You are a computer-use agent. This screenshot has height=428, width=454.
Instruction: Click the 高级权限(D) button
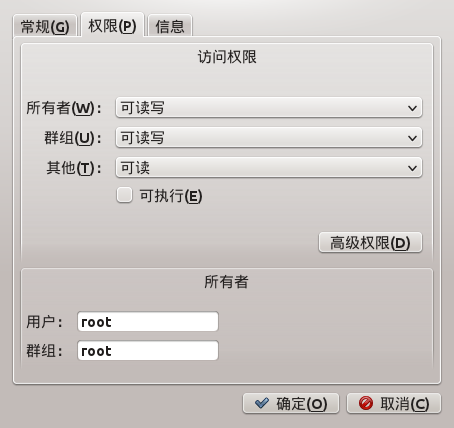tap(370, 242)
